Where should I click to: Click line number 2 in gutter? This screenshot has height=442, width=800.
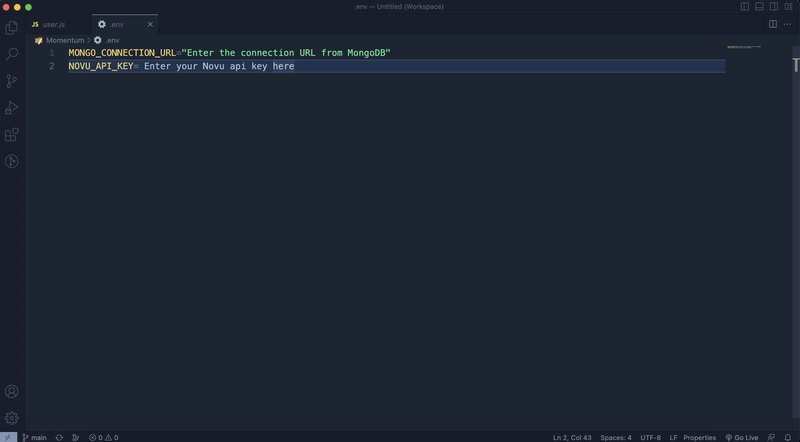pyautogui.click(x=52, y=66)
